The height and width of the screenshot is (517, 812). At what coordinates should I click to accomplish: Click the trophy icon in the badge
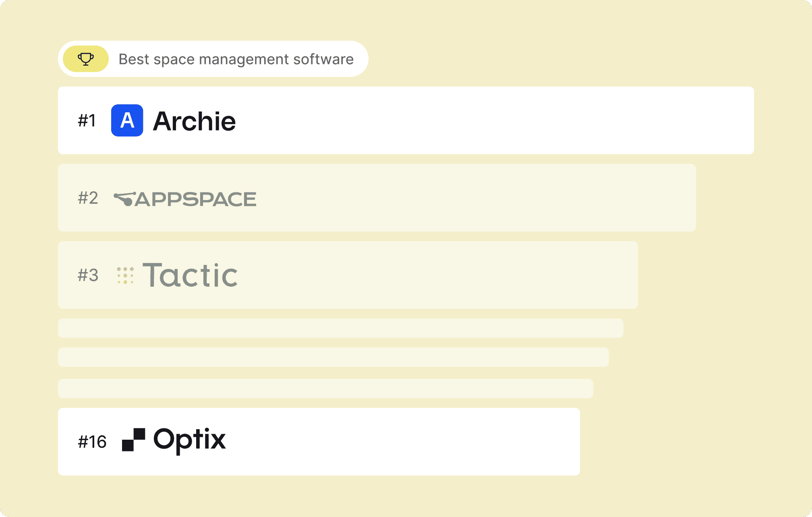[86, 59]
